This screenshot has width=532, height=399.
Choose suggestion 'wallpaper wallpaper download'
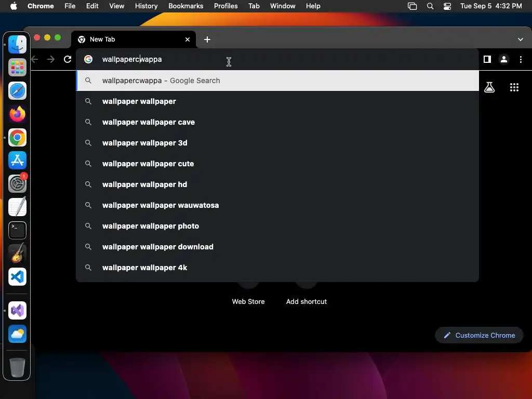click(277, 247)
